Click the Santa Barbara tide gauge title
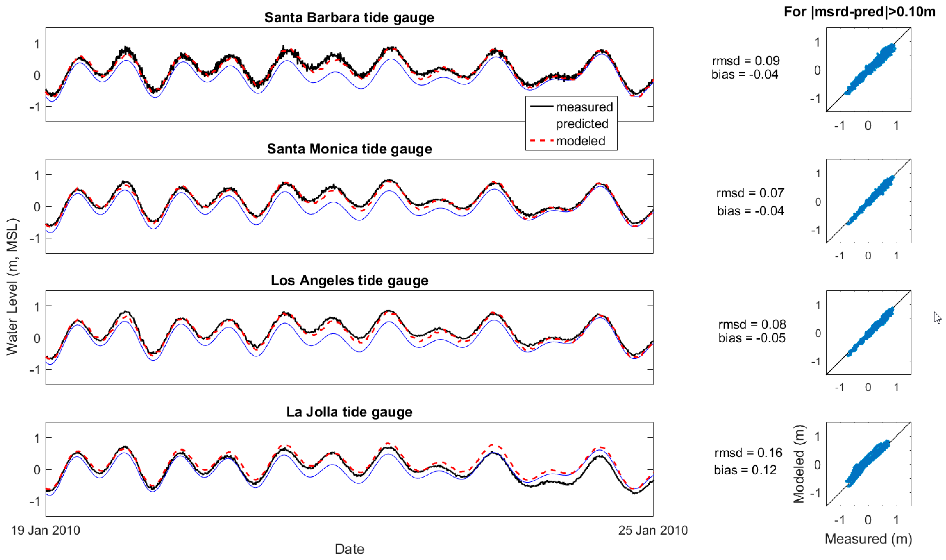 point(349,17)
